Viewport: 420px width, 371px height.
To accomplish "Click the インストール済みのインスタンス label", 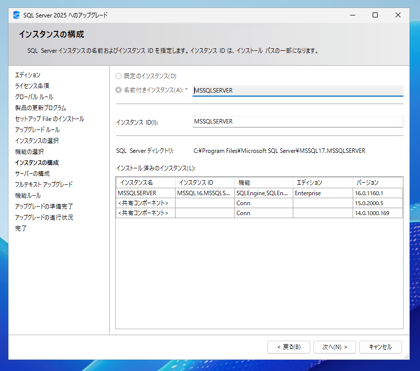I will pyautogui.click(x=156, y=168).
